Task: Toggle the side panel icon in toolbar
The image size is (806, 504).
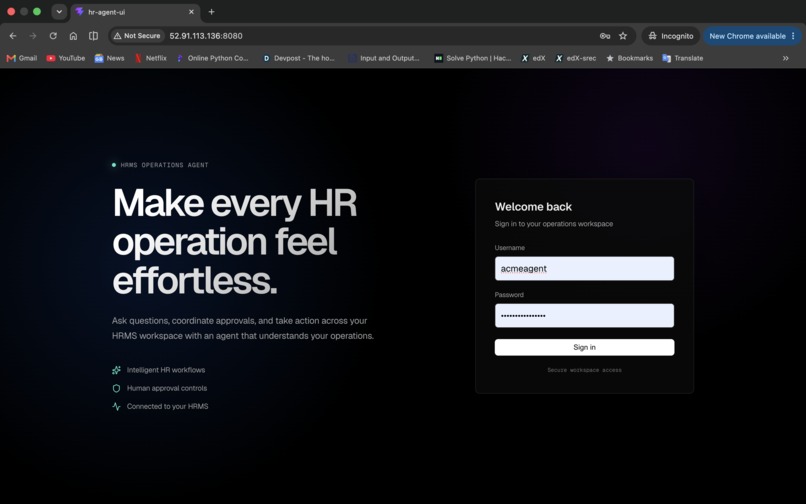Action: click(94, 36)
